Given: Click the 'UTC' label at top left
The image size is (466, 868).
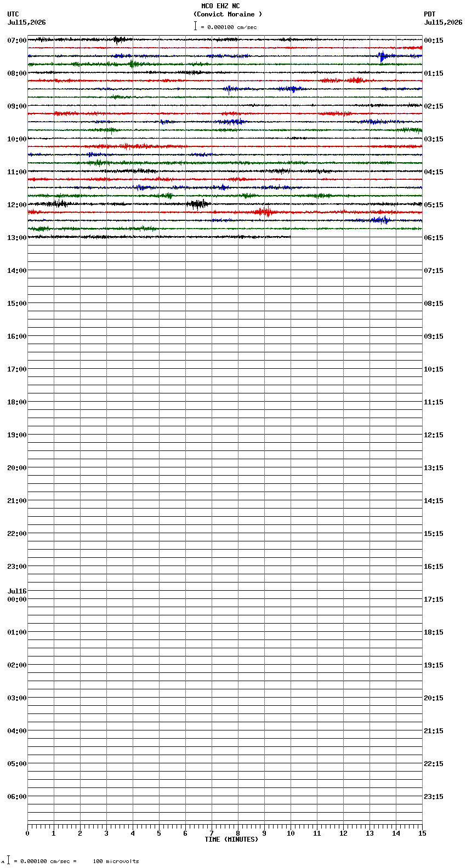Looking at the screenshot, I should (13, 14).
